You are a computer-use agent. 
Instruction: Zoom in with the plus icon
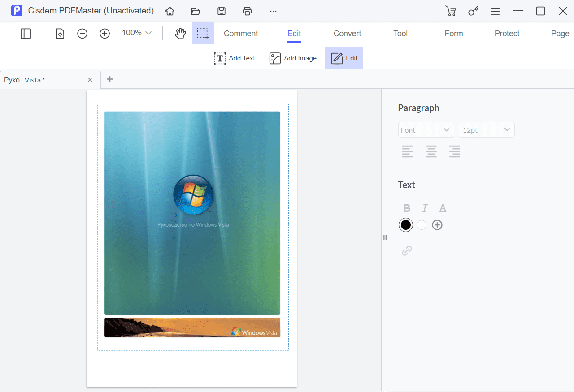click(104, 33)
